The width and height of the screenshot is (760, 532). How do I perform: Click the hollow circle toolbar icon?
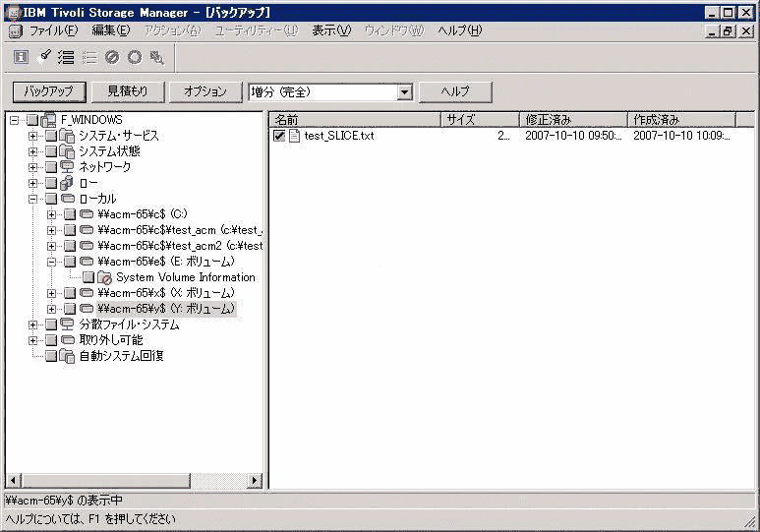tap(135, 57)
